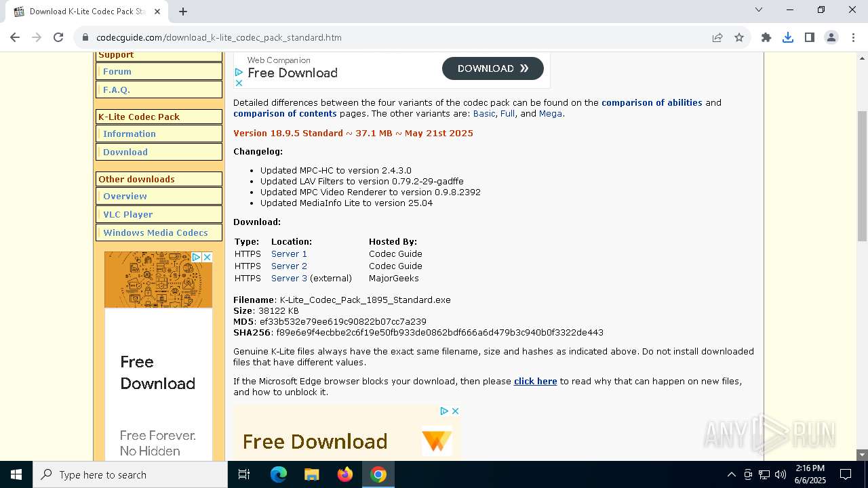Open the K-Lite Download sidebar link
This screenshot has height=488, width=868.
point(125,152)
